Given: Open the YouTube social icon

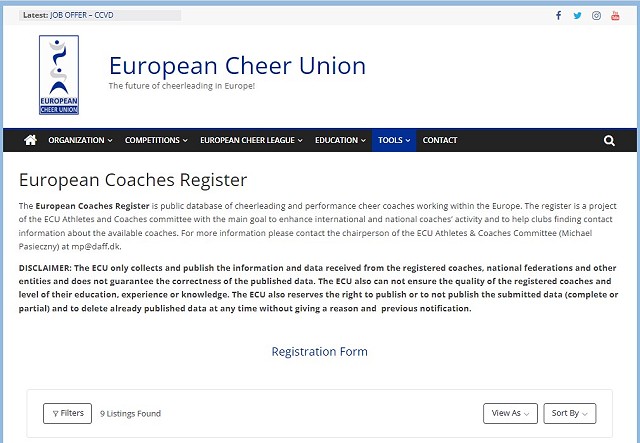Looking at the screenshot, I should pyautogui.click(x=615, y=16).
